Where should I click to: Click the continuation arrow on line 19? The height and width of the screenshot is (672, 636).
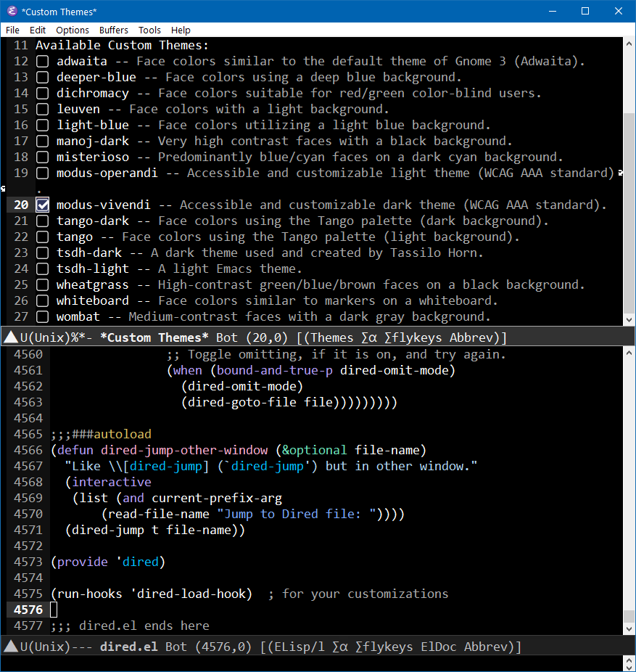tap(620, 173)
